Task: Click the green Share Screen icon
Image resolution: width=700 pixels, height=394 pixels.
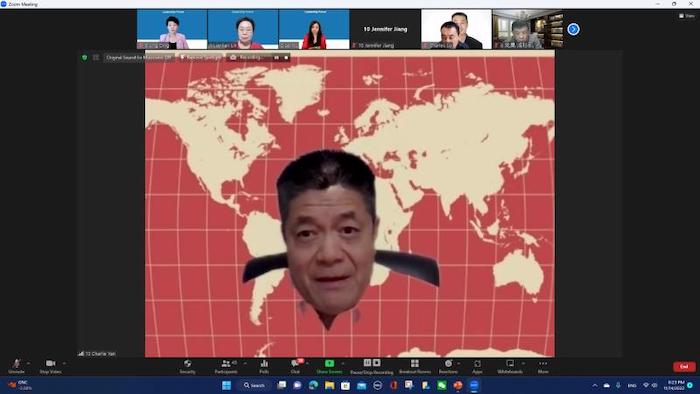Action: (x=329, y=364)
